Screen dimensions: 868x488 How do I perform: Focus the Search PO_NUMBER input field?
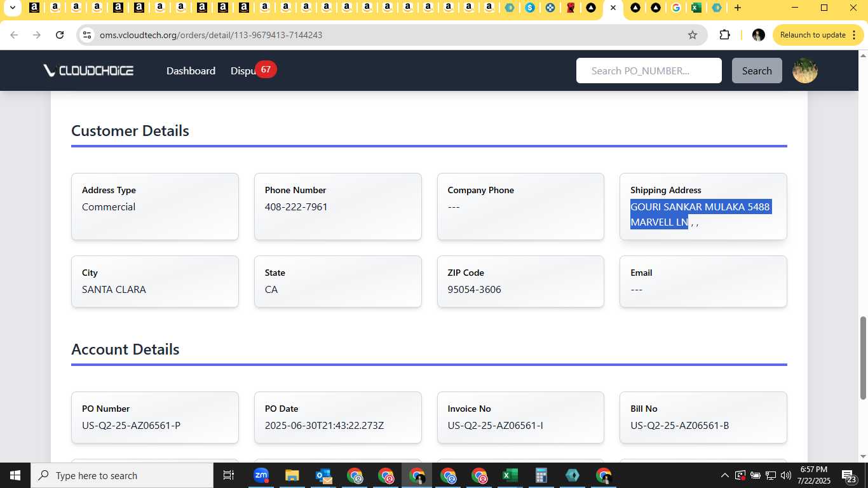click(x=649, y=71)
